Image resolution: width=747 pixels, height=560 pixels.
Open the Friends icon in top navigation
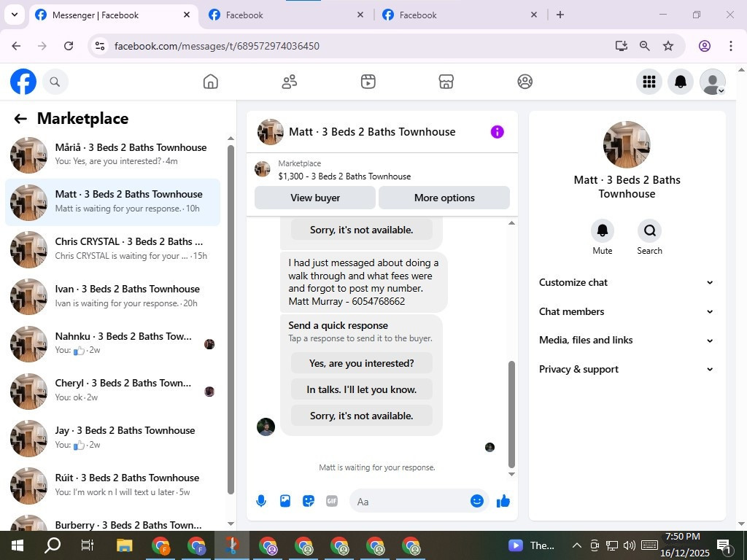click(289, 82)
